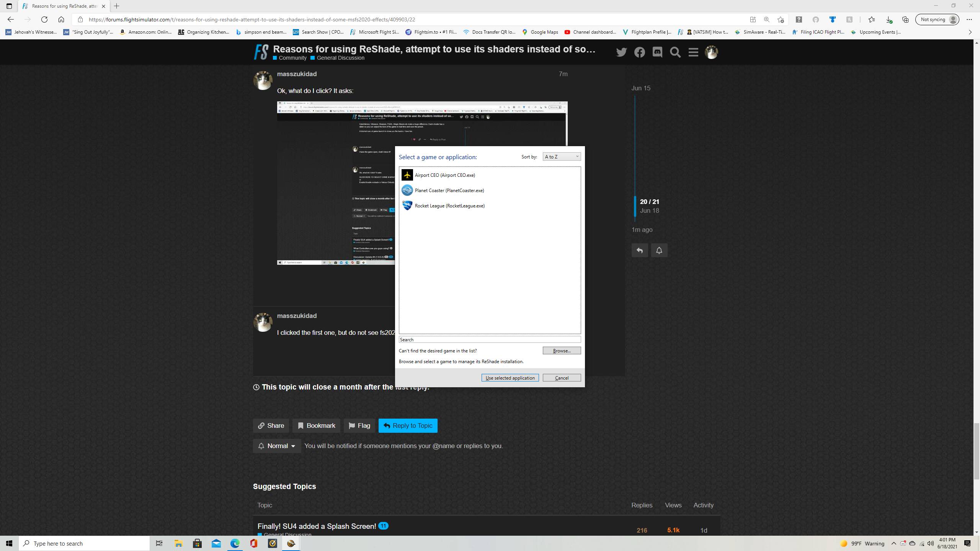This screenshot has height=551, width=980.
Task: Click the reply arrow button beside timeline
Action: 640,250
